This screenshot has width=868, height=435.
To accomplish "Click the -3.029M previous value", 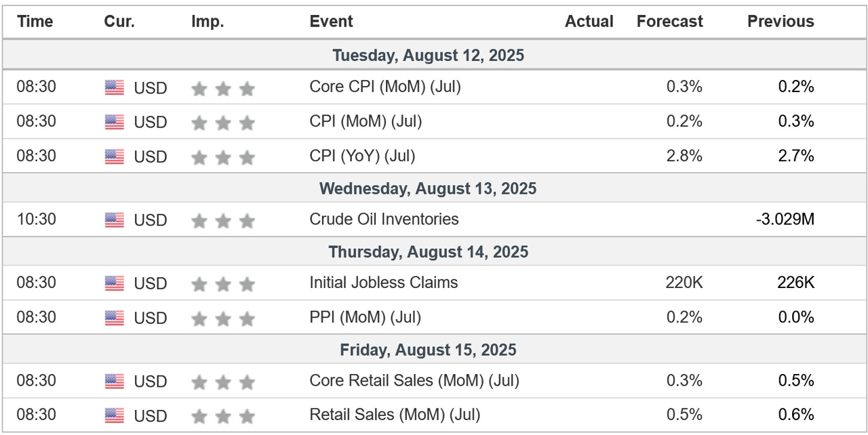I will coord(785,220).
